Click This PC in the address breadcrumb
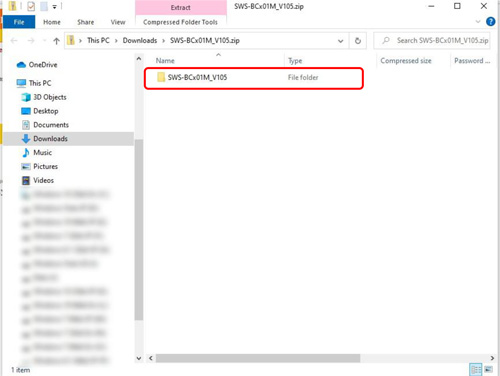 point(98,40)
